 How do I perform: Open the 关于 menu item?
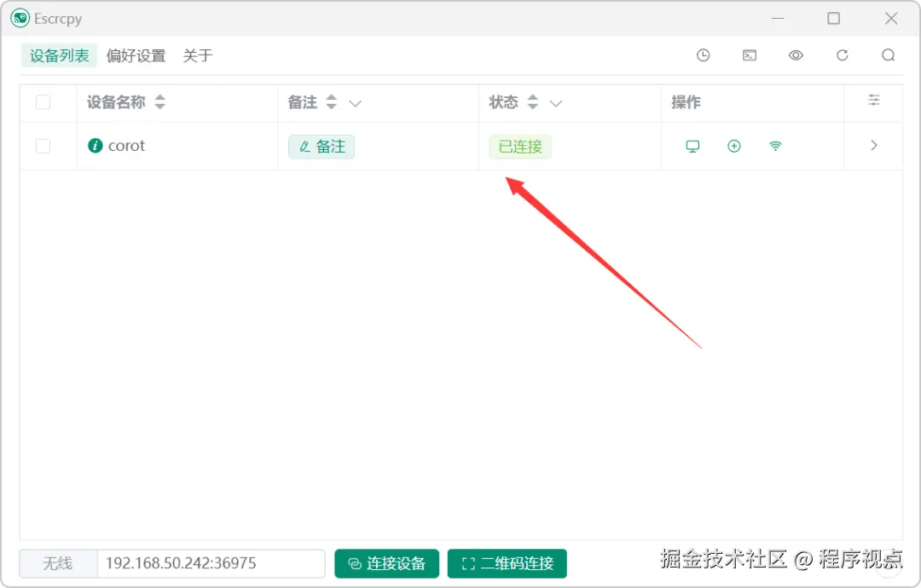[196, 55]
